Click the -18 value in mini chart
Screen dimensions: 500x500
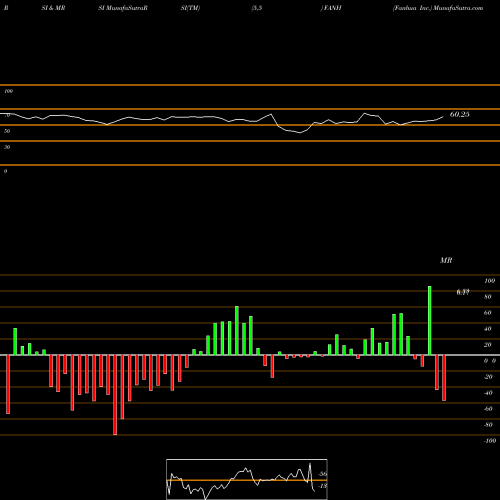[323, 486]
